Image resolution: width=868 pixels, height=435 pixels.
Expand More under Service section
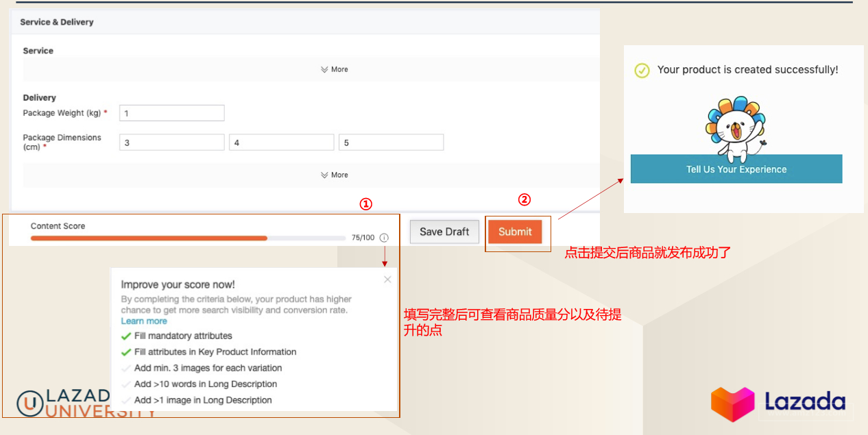click(335, 69)
